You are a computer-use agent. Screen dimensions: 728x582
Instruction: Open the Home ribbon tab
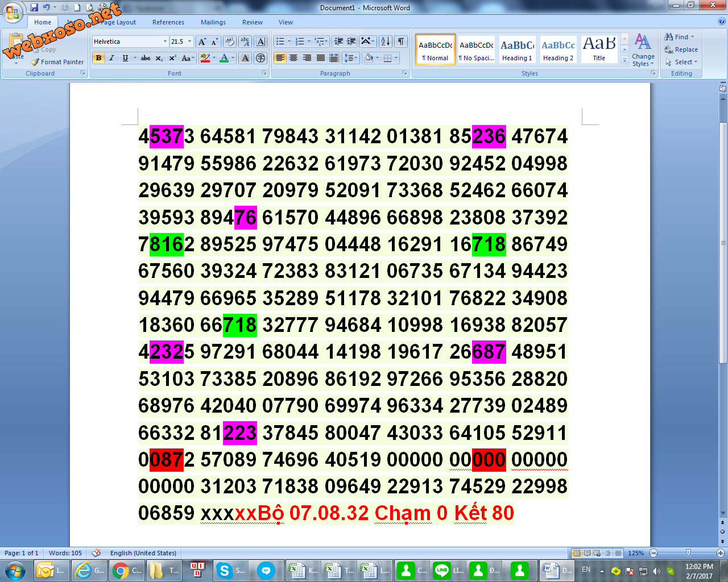[43, 22]
